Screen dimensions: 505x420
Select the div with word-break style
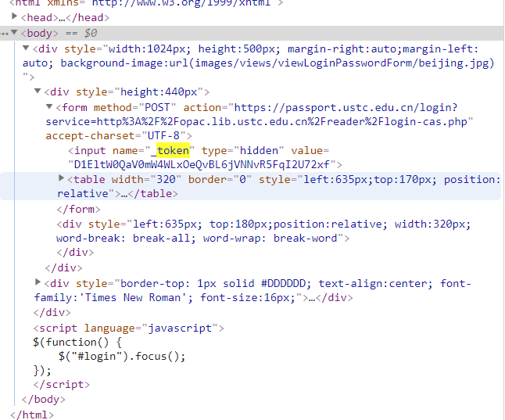coord(263,231)
